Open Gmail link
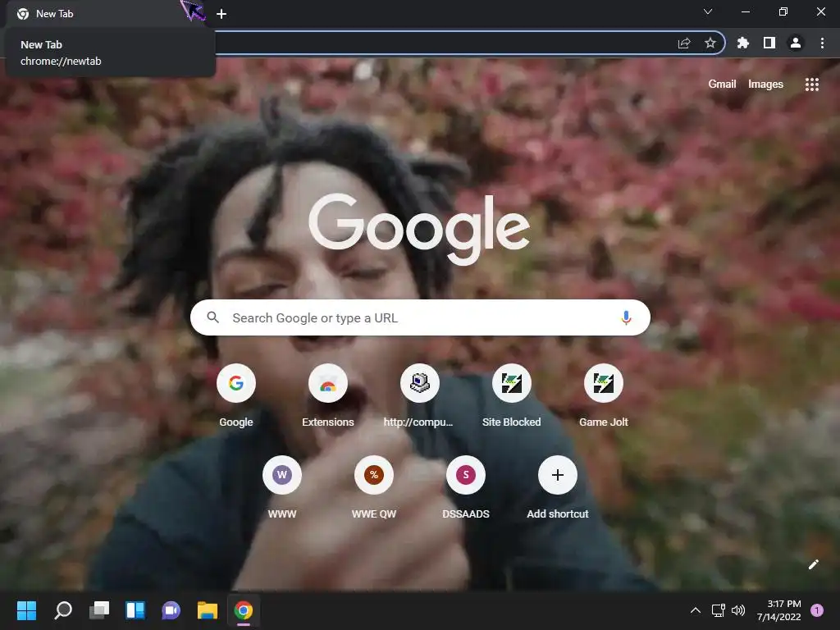This screenshot has width=840, height=630. 722,84
